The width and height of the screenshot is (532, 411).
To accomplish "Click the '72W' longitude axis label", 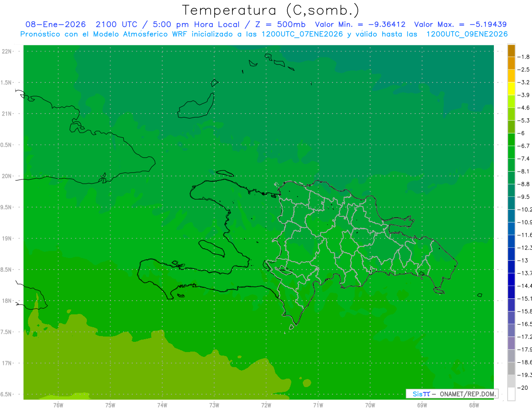I will (266, 405).
